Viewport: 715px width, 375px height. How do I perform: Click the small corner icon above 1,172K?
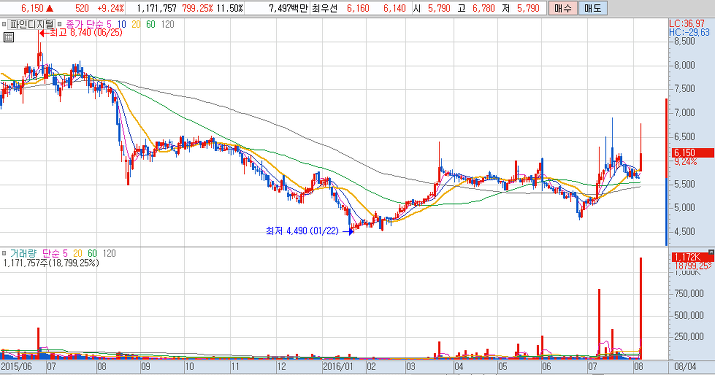(711, 252)
